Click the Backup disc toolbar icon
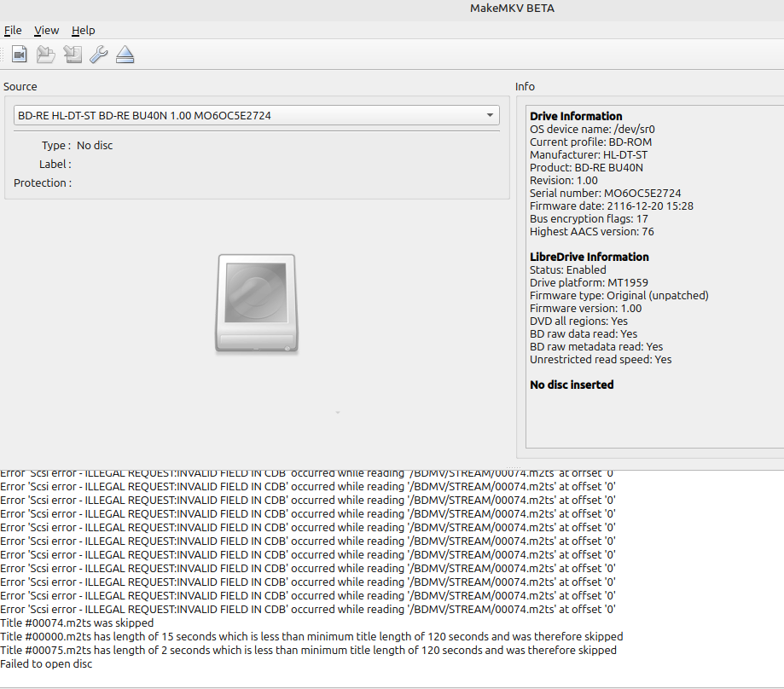Screen dimensions: 784x689 coord(73,55)
